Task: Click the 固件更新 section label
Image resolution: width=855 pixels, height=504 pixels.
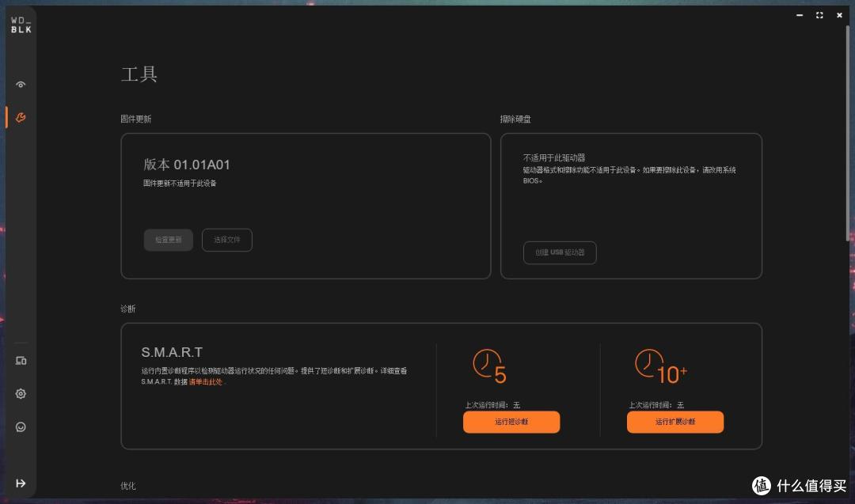Action: point(136,119)
